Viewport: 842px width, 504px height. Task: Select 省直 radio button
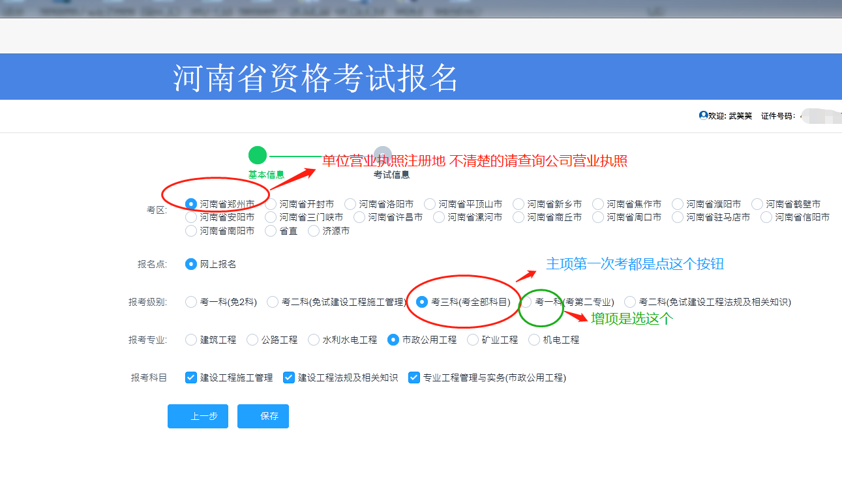click(271, 231)
